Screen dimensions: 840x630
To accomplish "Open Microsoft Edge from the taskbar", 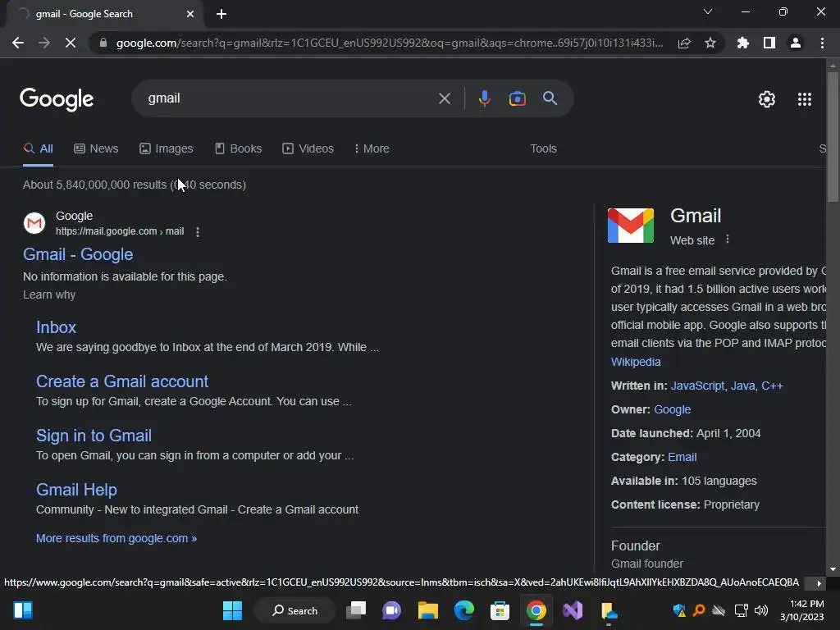I will click(x=464, y=610).
